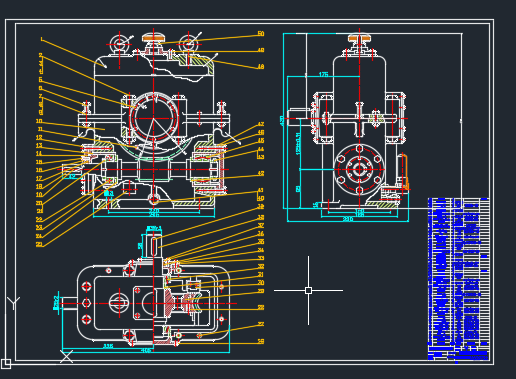This screenshot has width=516, height=379.
Task: Click the UCS origin square at corner
Action: coord(6,364)
